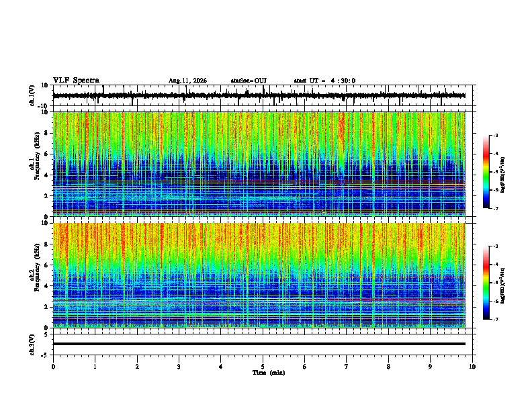Click the "8" kHz tick of ch.1 spectrogram
The height and width of the screenshot is (411, 532).
click(x=47, y=133)
